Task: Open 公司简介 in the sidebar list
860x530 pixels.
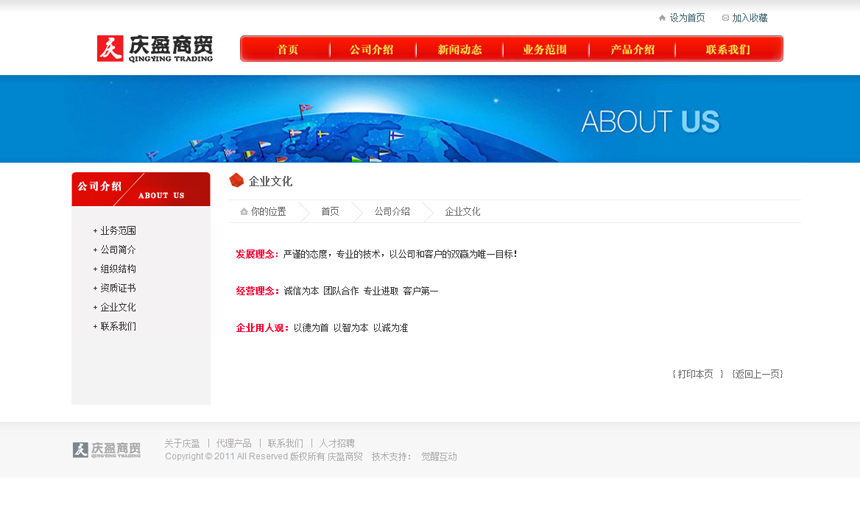Action: 118,250
